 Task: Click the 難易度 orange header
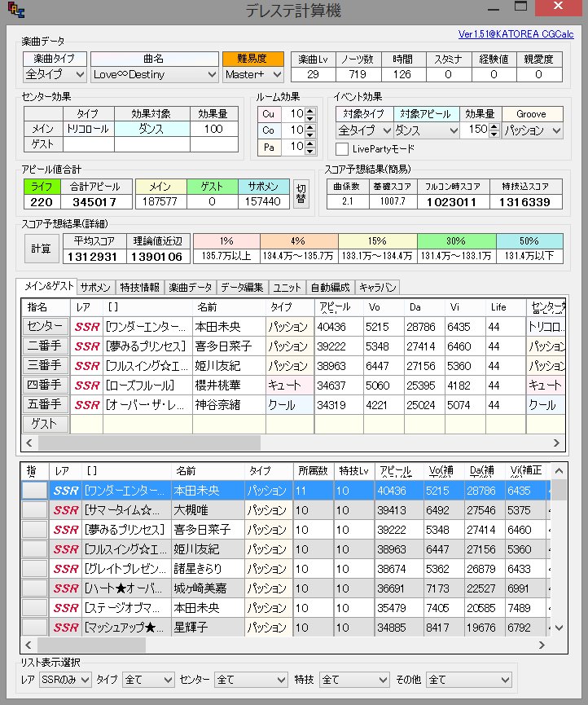coord(252,59)
